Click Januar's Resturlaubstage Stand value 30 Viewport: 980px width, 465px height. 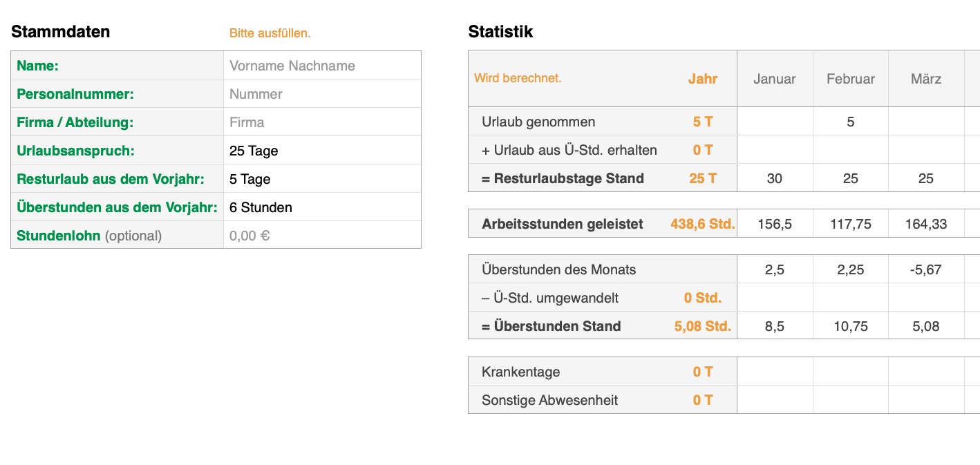[x=774, y=178]
